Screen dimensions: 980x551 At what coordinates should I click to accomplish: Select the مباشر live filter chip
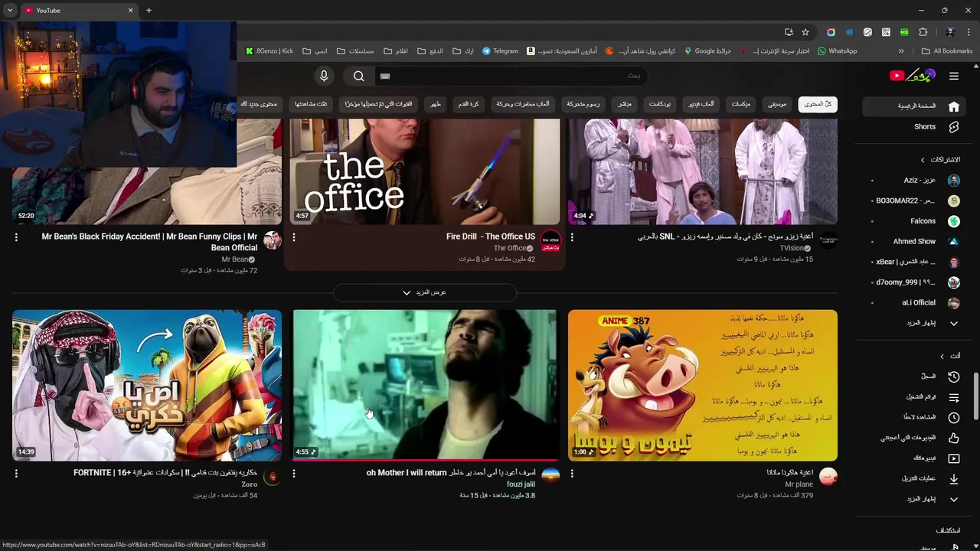click(624, 104)
